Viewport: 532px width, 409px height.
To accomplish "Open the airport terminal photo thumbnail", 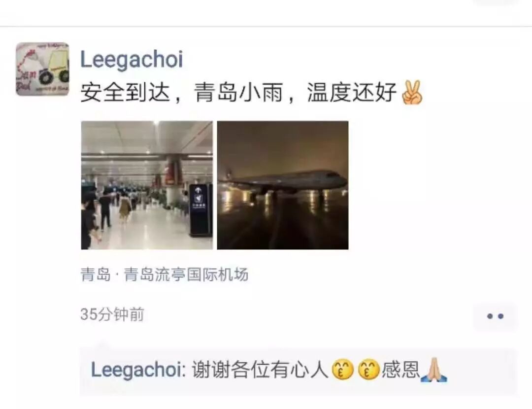I will point(147,185).
